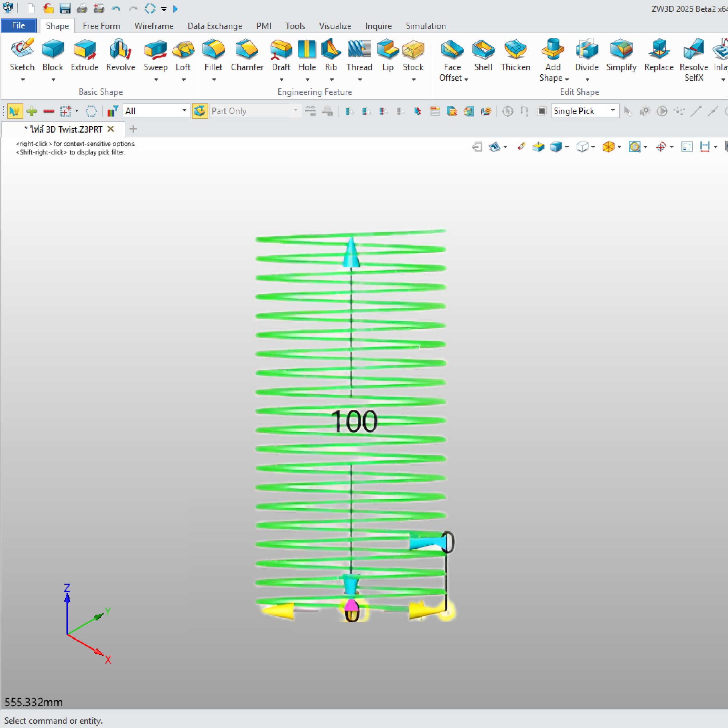
Task: Click the File menu button
Action: click(18, 26)
